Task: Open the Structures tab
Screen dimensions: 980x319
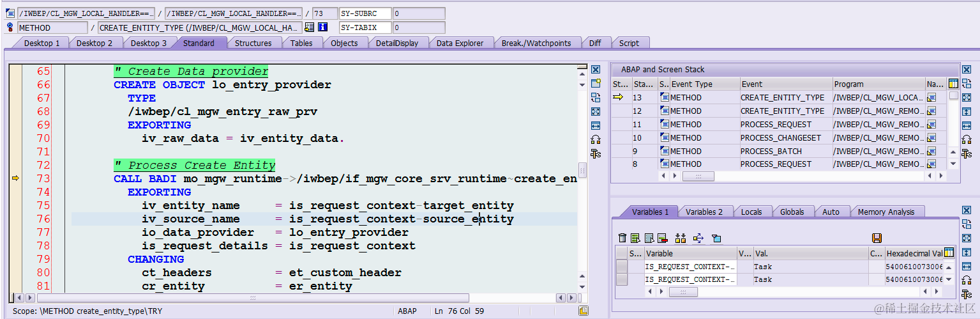Action: click(253, 43)
